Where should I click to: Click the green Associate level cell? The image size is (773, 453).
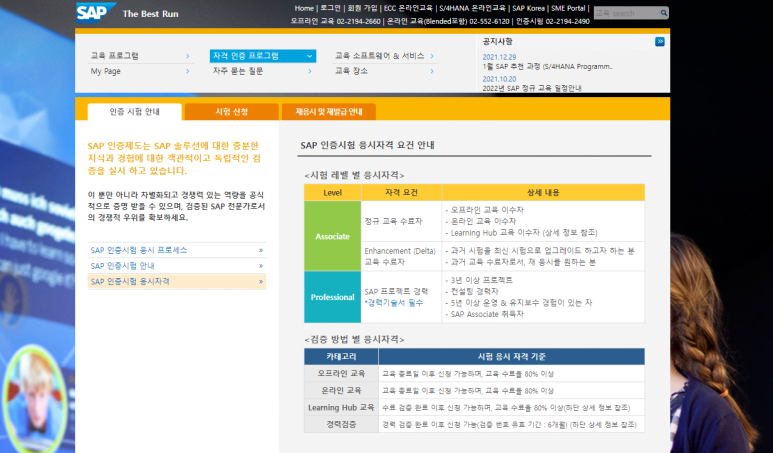(x=332, y=236)
